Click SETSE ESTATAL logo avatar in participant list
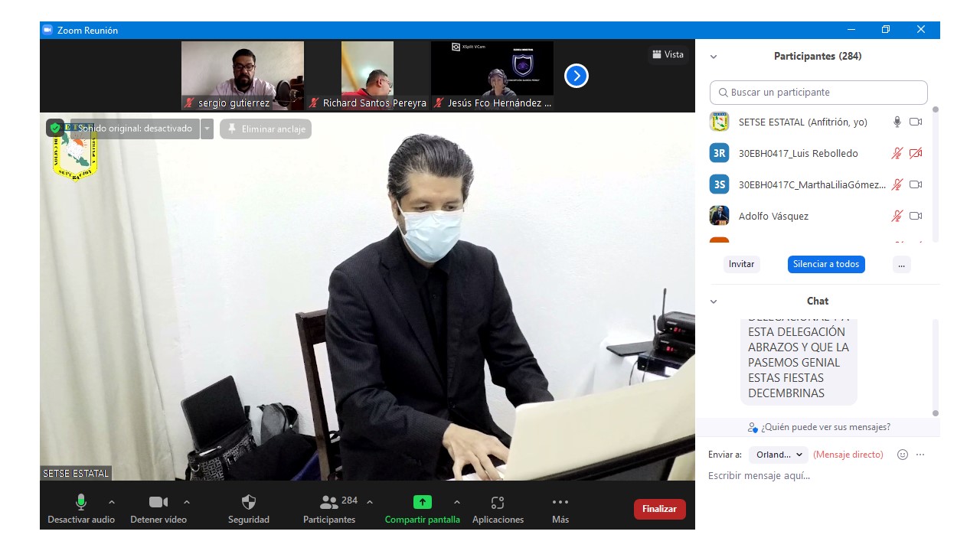 click(719, 122)
